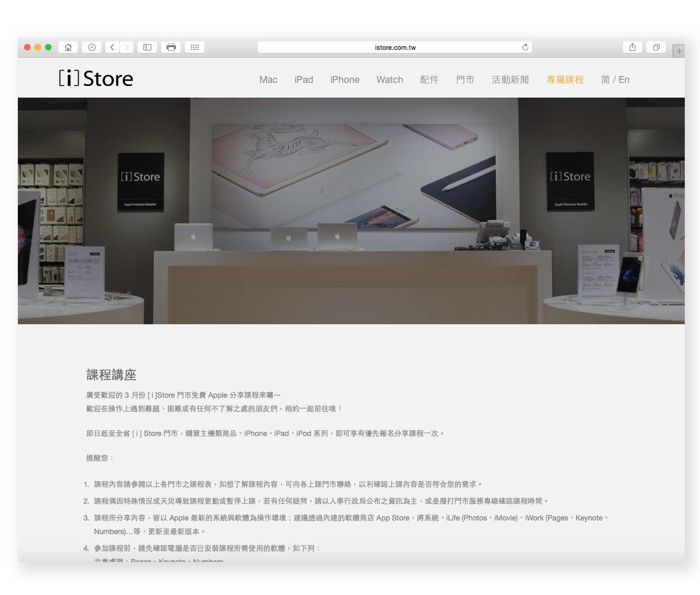Go to the iPhone section
This screenshot has width=700, height=595.
[344, 80]
